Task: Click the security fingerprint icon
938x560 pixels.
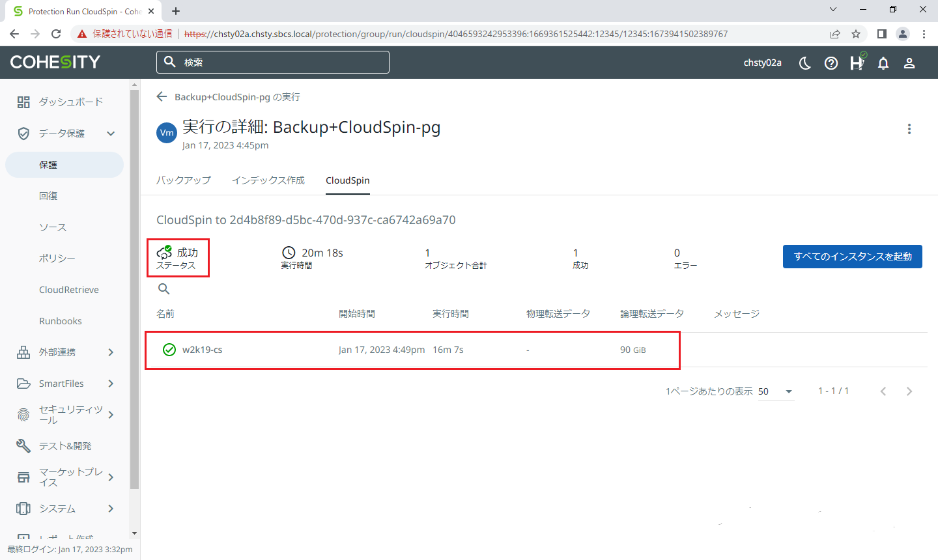Action: click(23, 414)
